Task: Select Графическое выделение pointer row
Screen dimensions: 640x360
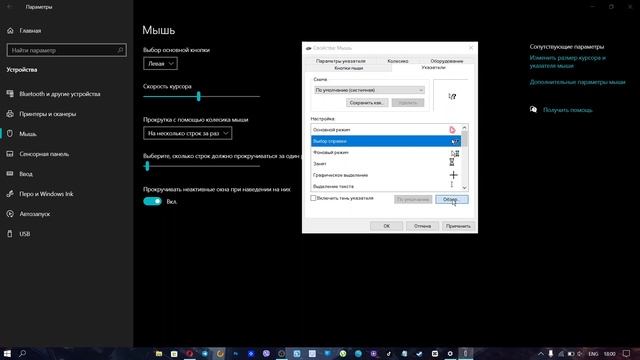Action: [386, 175]
